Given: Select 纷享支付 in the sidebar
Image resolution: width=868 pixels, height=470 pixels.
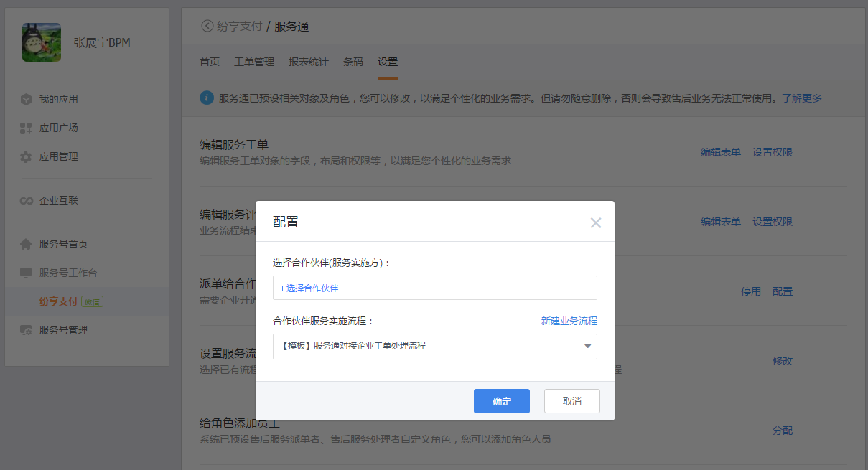Looking at the screenshot, I should [58, 301].
